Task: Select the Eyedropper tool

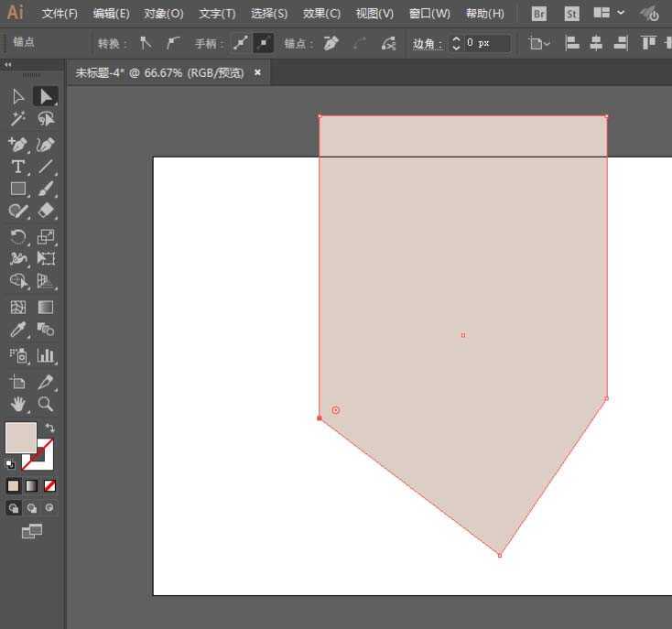Action: (x=17, y=330)
